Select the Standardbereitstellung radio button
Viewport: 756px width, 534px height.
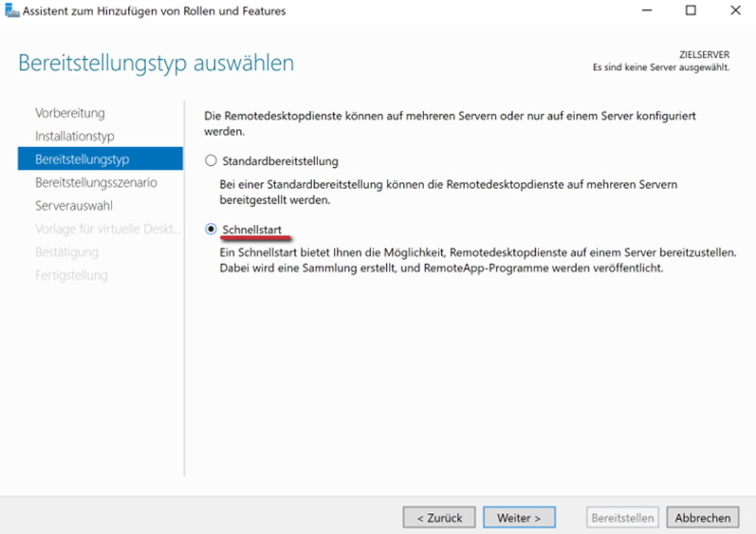(211, 161)
